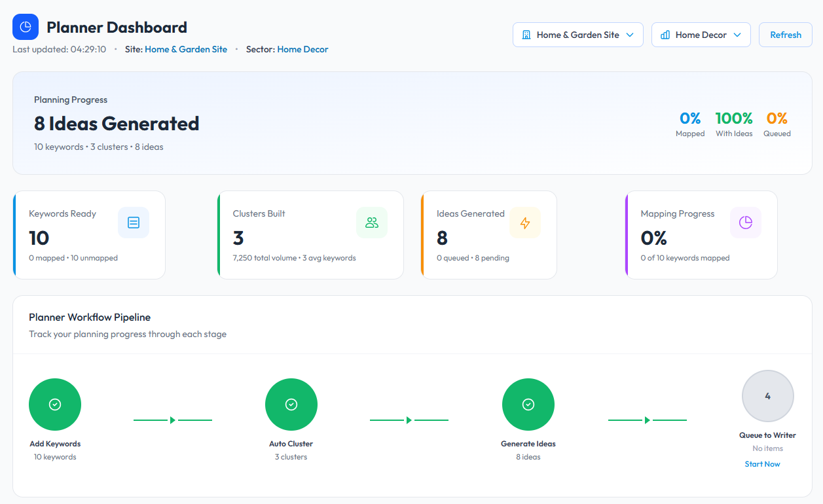Click the Auto Cluster green checkmark circle
The width and height of the screenshot is (823, 504).
291,405
